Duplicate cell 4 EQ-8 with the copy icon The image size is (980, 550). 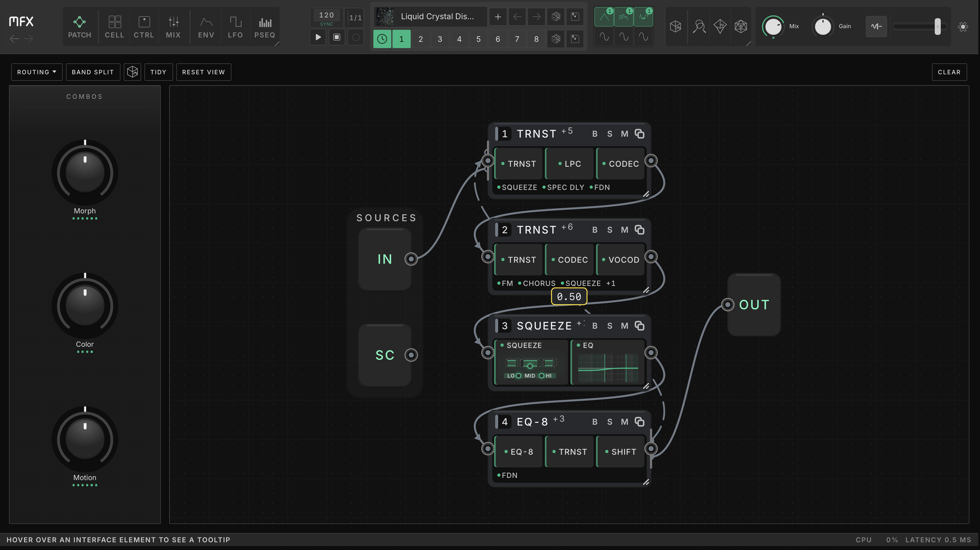tap(639, 422)
